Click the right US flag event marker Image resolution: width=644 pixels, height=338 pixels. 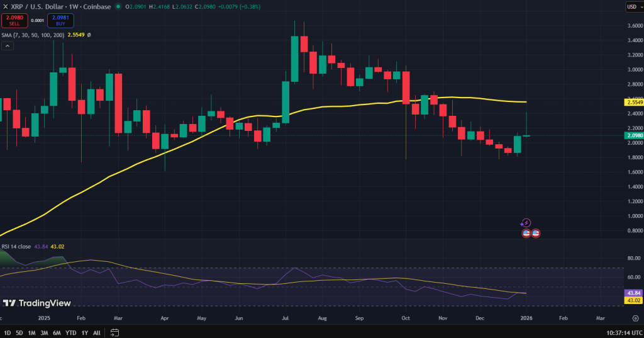535,234
